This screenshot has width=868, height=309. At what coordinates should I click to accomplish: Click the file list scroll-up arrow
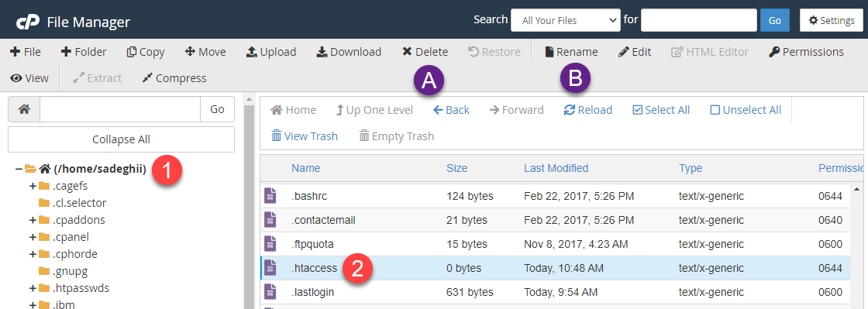pyautogui.click(x=858, y=189)
